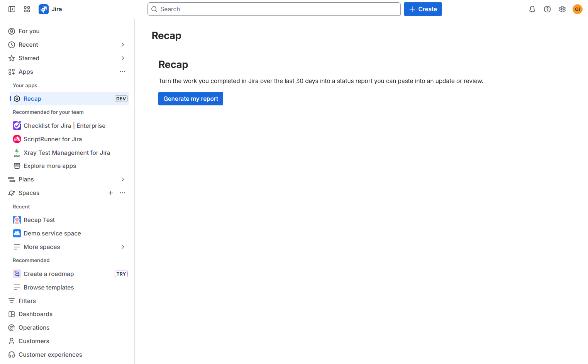Image resolution: width=588 pixels, height=364 pixels.
Task: Click the Checklist for Jira app icon
Action: click(17, 125)
